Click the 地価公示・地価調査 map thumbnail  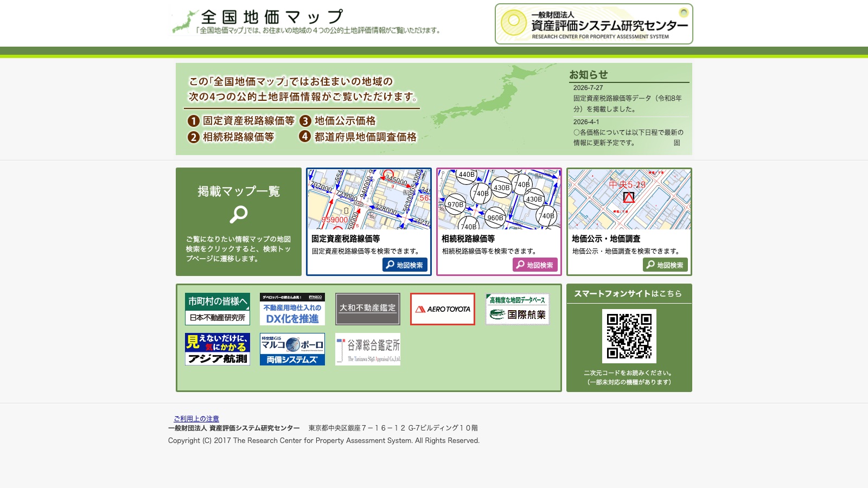[x=629, y=199]
